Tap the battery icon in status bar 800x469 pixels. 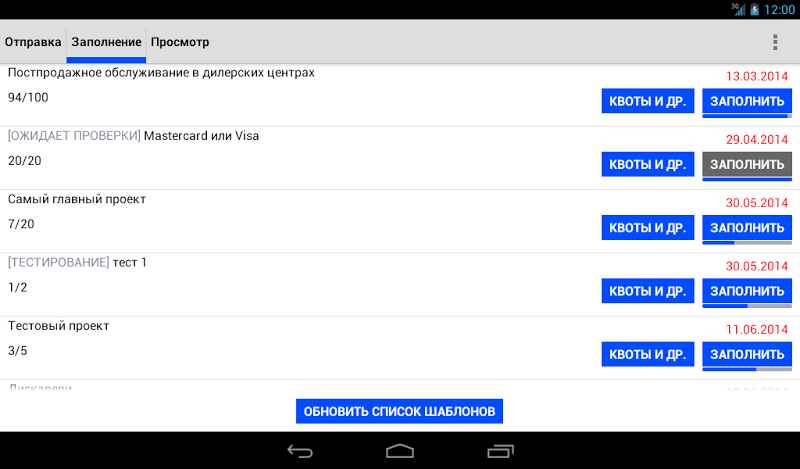[x=753, y=9]
